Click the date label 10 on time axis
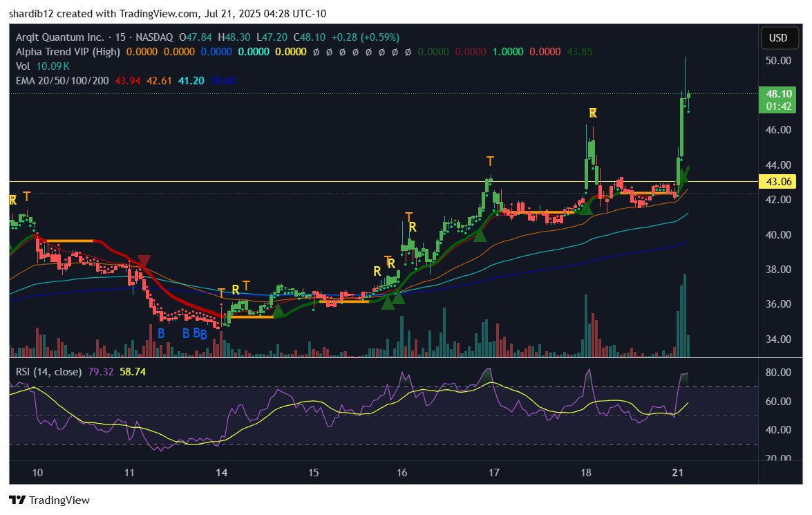This screenshot has width=812, height=515. click(x=37, y=473)
